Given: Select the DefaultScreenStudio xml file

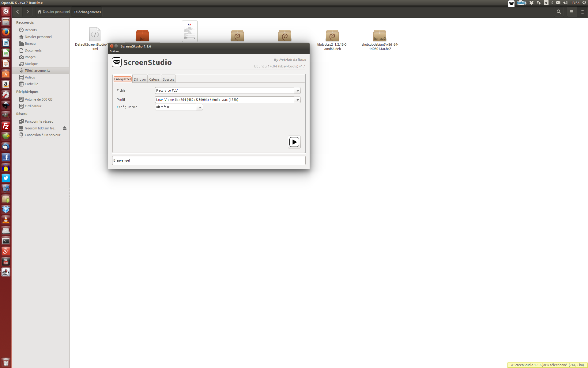Looking at the screenshot, I should 95,34.
